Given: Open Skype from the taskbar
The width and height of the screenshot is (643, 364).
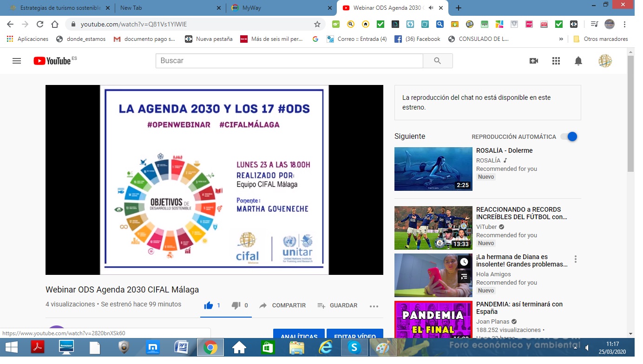Looking at the screenshot, I should click(x=354, y=347).
